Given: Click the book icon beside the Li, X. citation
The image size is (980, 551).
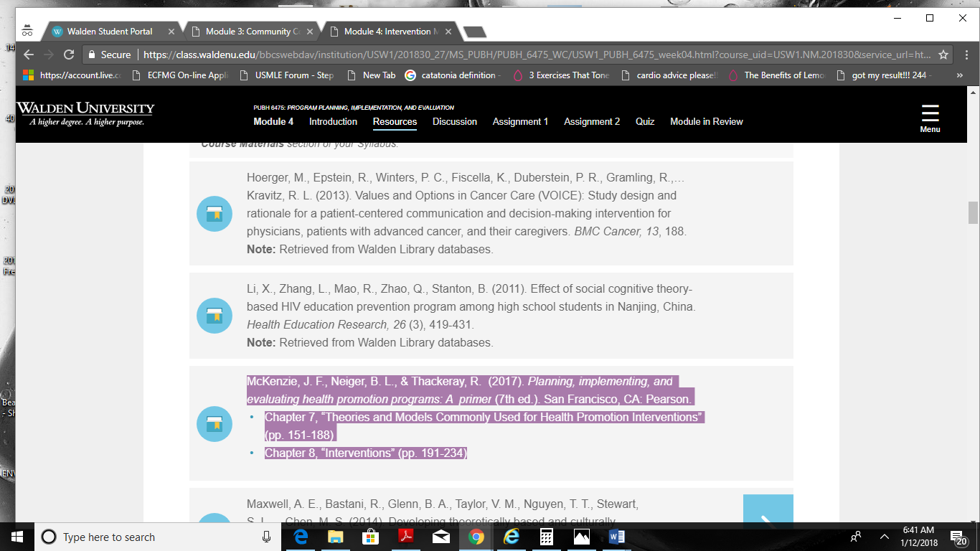Looking at the screenshot, I should [x=215, y=316].
